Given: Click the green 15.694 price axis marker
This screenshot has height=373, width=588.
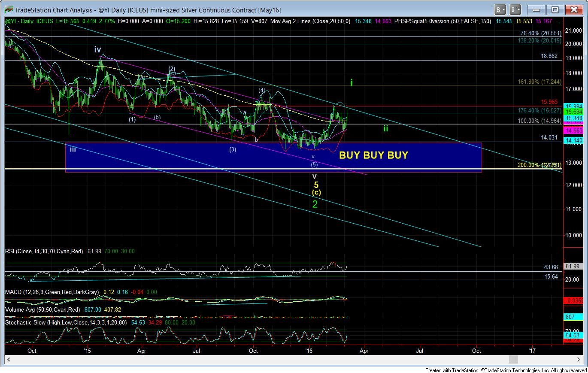Looking at the screenshot, I should tap(574, 112).
